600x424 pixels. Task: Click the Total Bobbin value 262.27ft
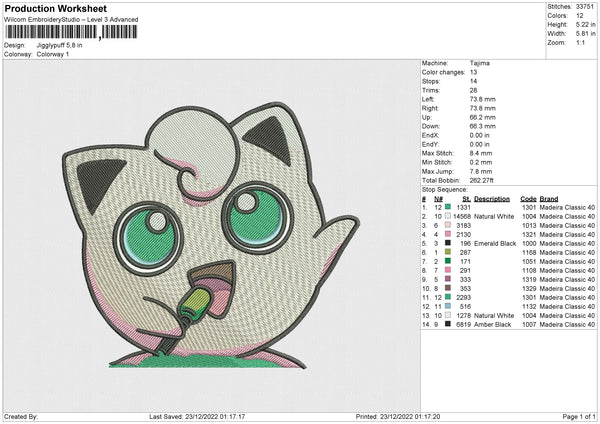481,180
